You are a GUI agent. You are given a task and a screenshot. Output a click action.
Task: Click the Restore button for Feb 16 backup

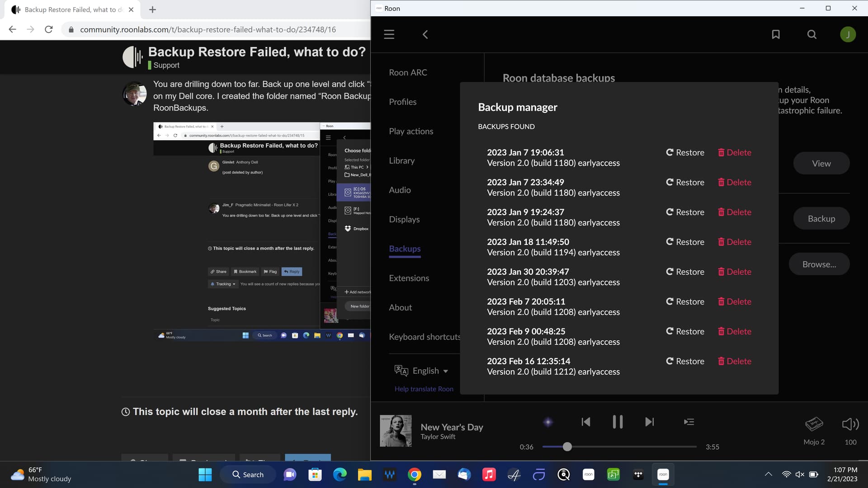point(685,361)
